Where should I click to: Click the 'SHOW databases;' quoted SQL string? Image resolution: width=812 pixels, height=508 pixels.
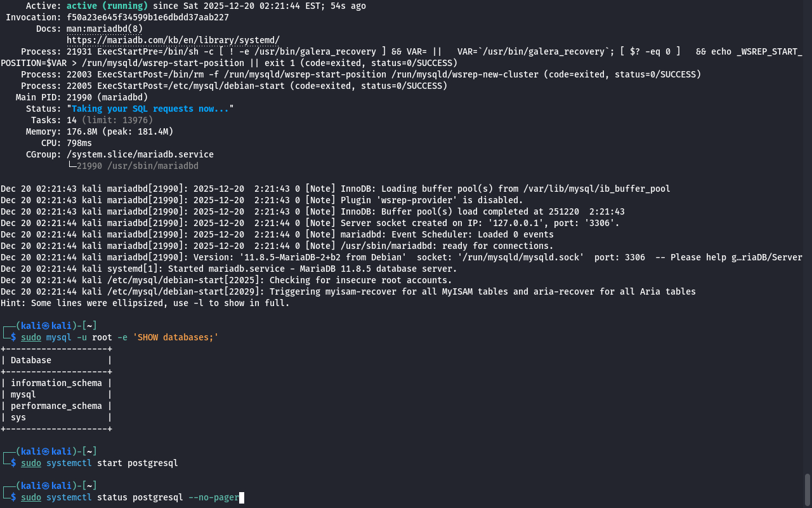point(175,337)
